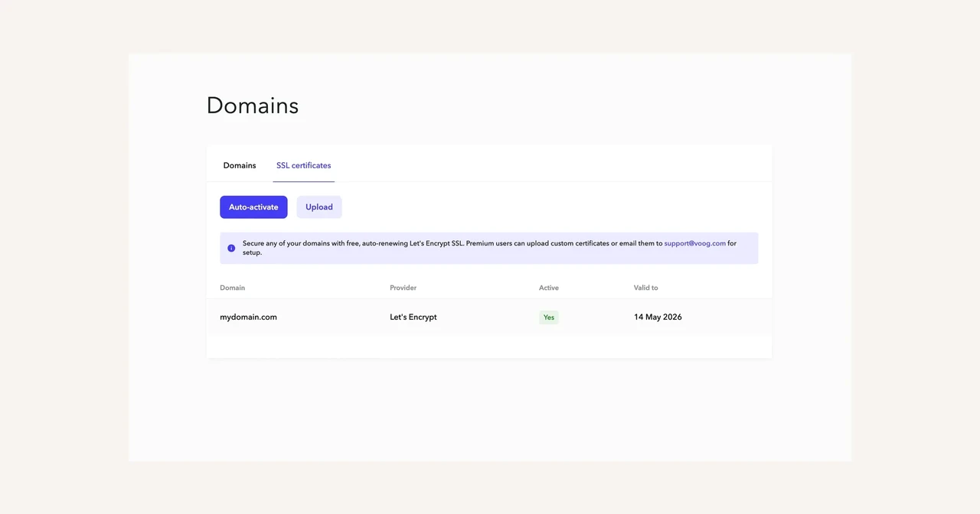
Task: Click the Provider column header
Action: 403,288
